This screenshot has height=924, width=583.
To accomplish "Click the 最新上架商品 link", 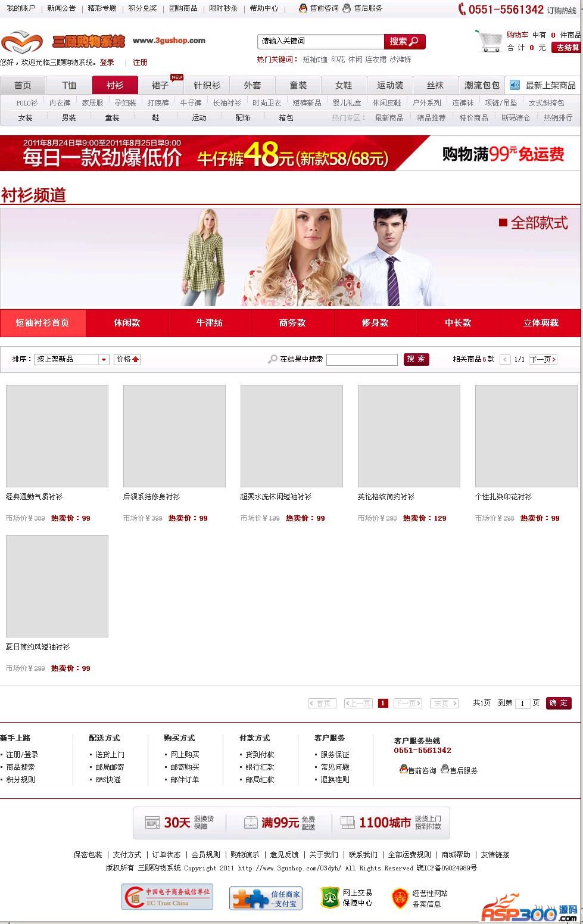I will coord(550,86).
